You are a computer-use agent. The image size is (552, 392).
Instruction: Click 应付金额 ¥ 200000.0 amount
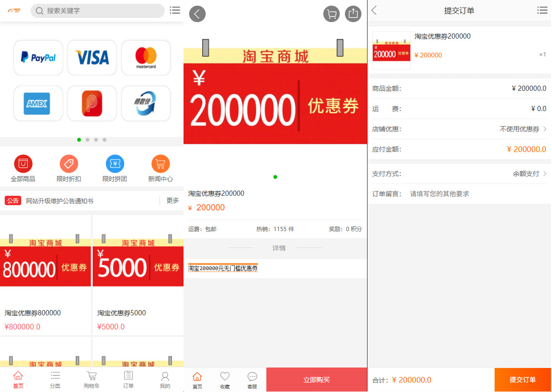526,149
